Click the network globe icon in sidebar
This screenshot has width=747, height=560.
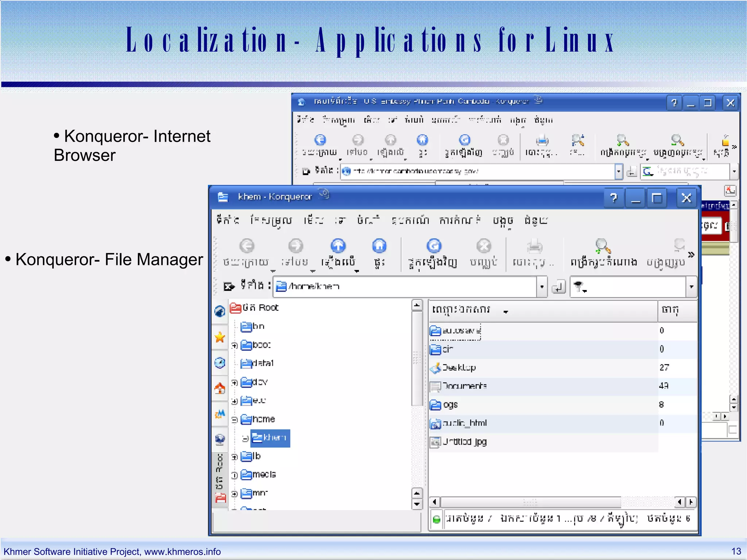pos(220,439)
